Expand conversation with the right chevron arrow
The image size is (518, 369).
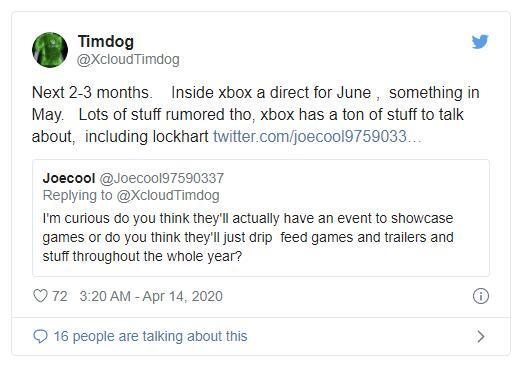[x=480, y=336]
